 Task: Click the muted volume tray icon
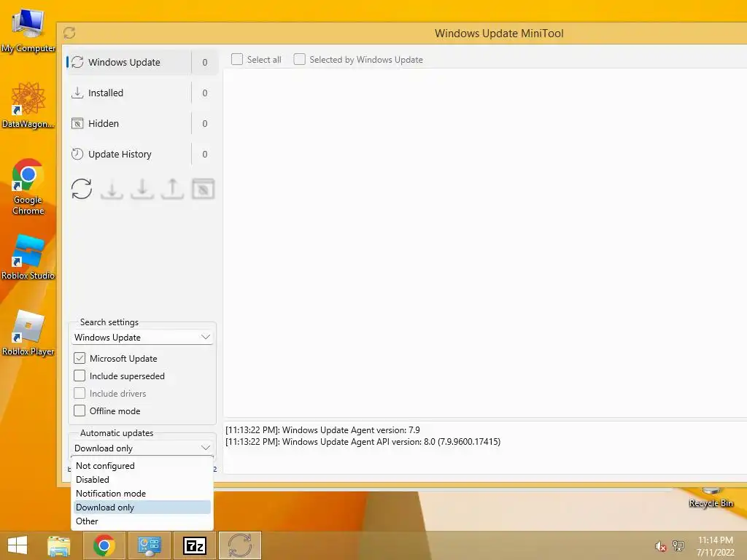660,546
